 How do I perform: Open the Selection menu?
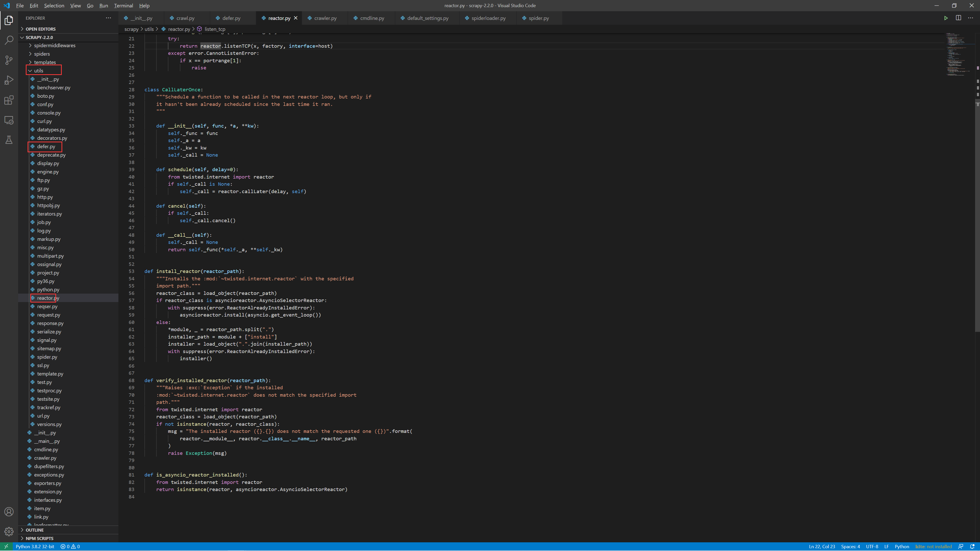pyautogui.click(x=54, y=5)
